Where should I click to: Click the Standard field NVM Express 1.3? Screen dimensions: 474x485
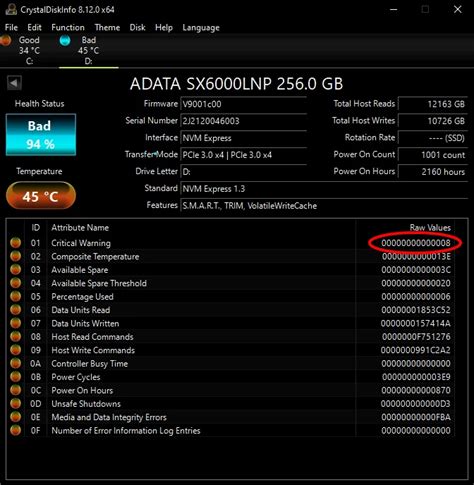(x=324, y=189)
